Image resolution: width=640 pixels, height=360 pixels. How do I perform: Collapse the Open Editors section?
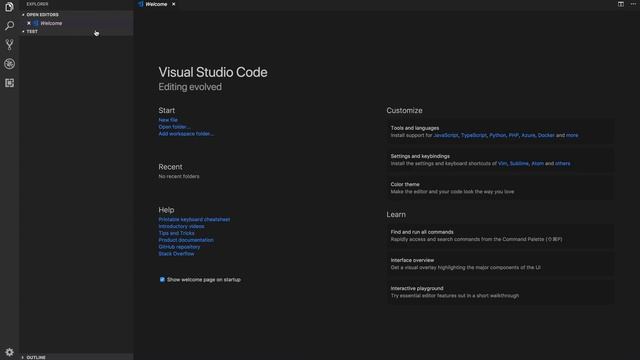[76, 15]
